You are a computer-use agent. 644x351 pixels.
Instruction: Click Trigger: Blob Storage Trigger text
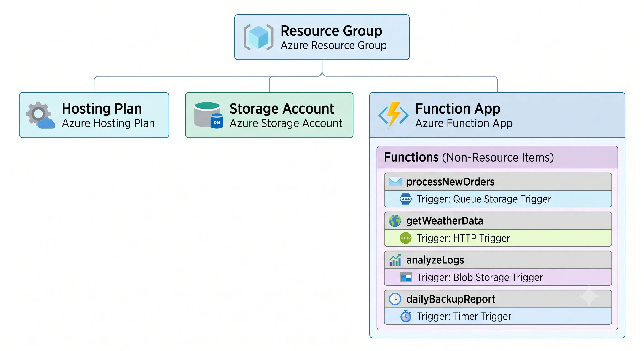click(480, 277)
